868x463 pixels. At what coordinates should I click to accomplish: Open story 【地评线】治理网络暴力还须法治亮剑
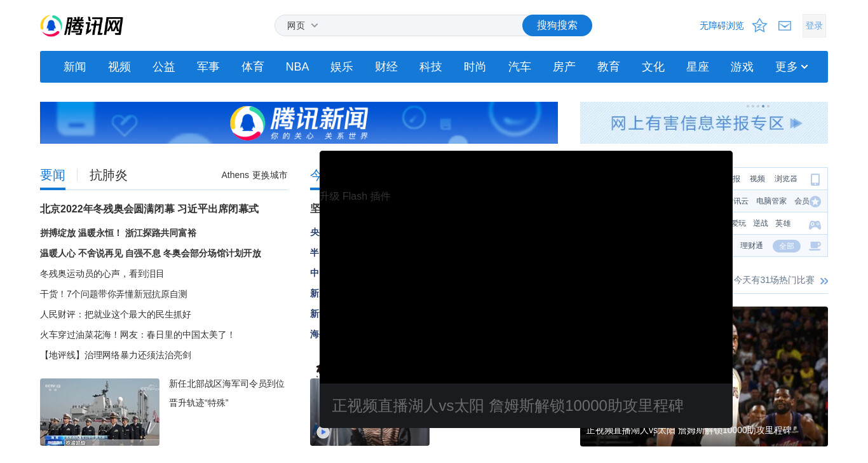click(116, 355)
